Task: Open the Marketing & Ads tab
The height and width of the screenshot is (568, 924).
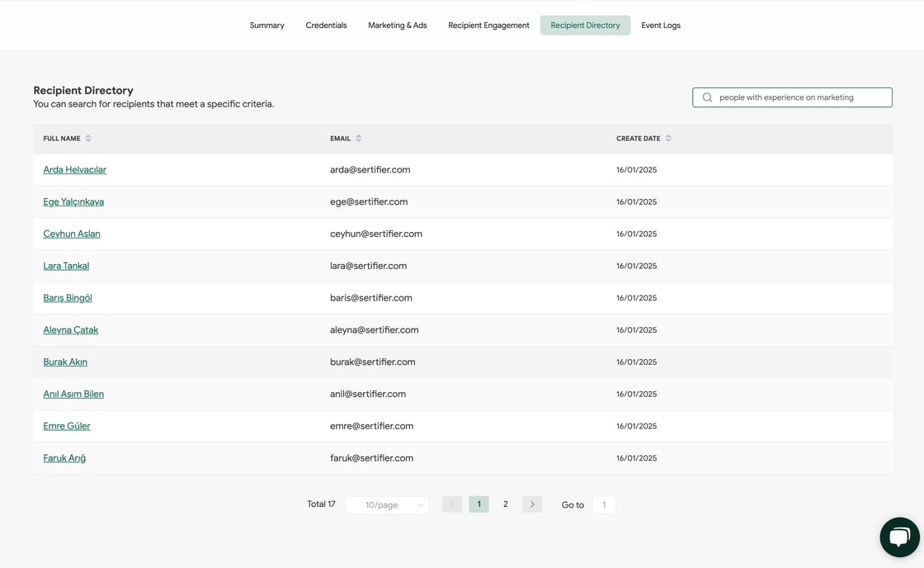Action: tap(397, 26)
